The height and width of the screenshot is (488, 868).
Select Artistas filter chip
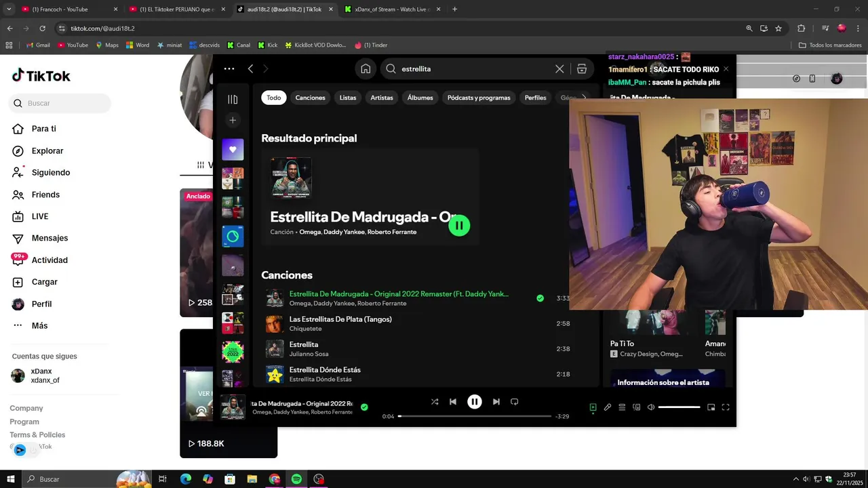[x=382, y=98]
